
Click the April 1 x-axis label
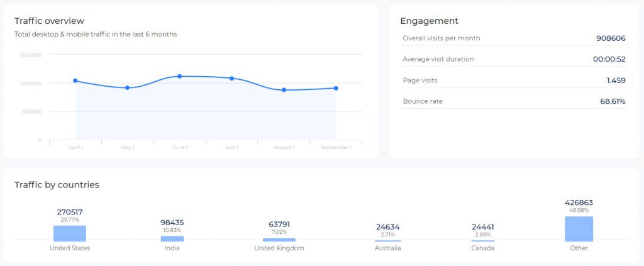coord(75,147)
